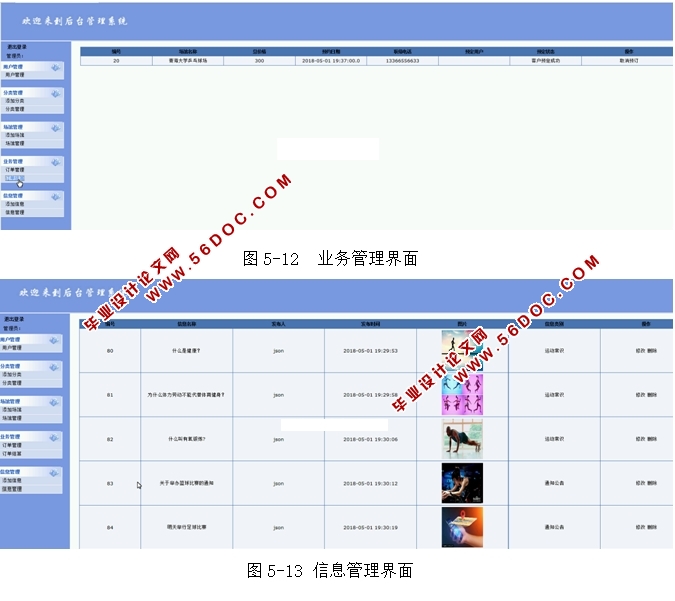Click 用户管理 header icon in Figure 5-13 screen
This screenshot has width=675, height=601.
[x=54, y=340]
